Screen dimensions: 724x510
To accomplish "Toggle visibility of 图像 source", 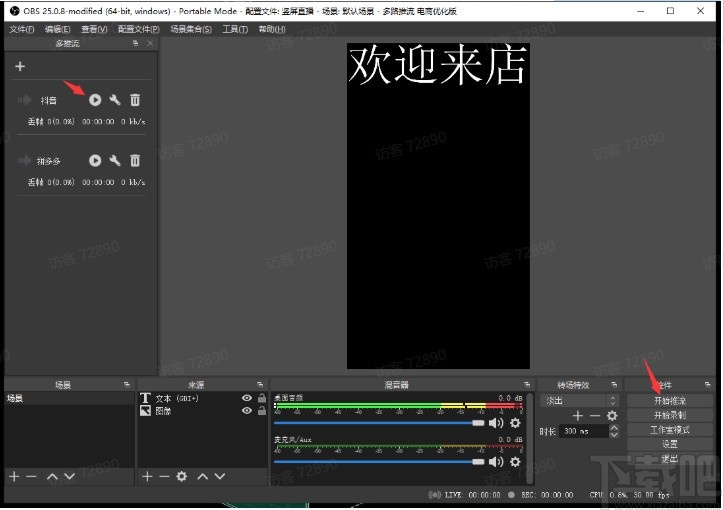I will click(247, 410).
